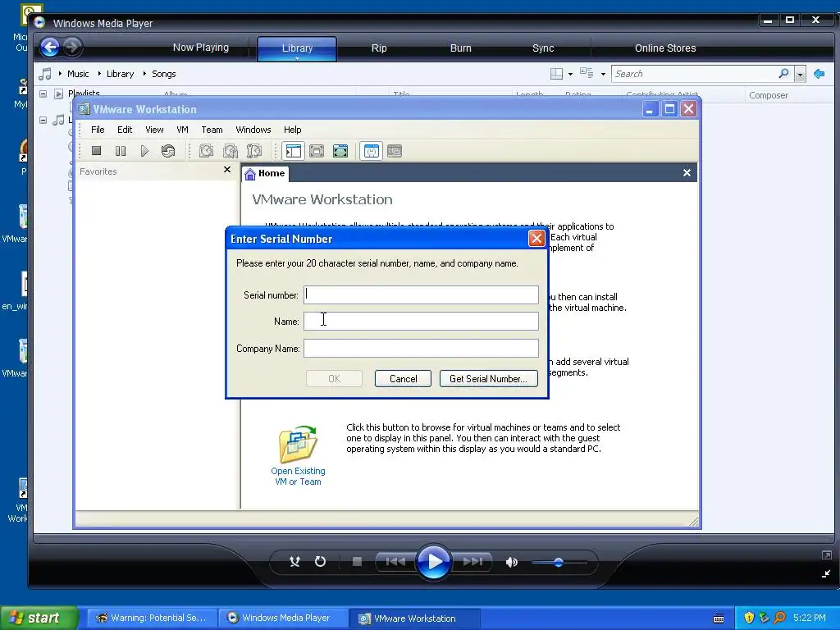Image resolution: width=840 pixels, height=630 pixels.
Task: Open the File menu in VMware
Action: point(98,130)
